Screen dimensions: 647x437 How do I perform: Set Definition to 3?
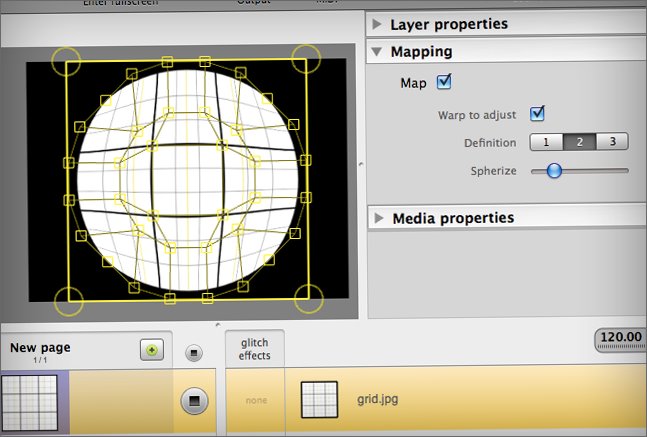click(x=612, y=142)
